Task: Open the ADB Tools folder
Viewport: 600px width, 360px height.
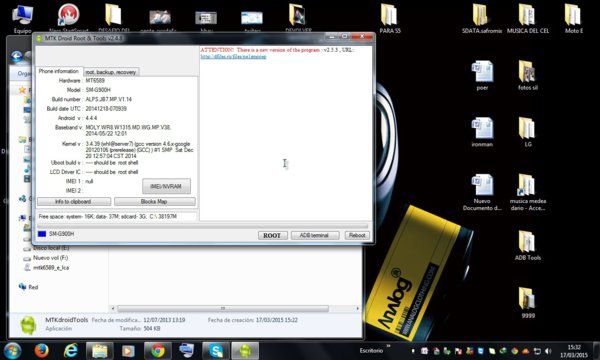Action: coord(528,246)
